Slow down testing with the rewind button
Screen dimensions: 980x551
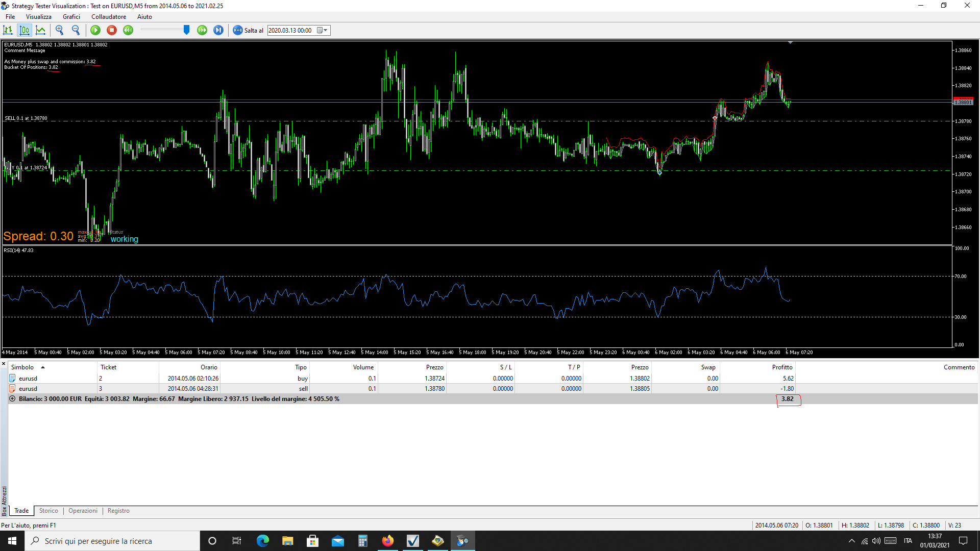point(128,30)
